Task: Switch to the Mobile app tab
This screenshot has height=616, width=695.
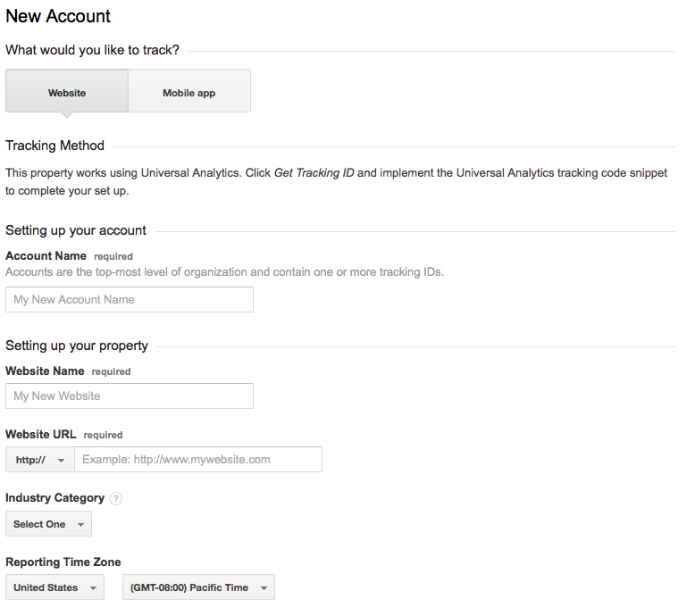Action: [188, 92]
